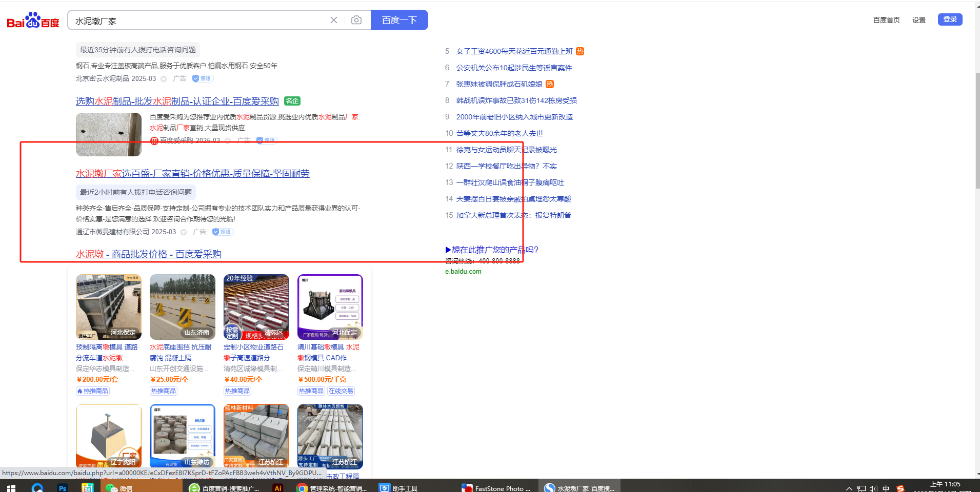Go to 百度首页
Viewport: 980px width, 492px height.
tap(887, 20)
